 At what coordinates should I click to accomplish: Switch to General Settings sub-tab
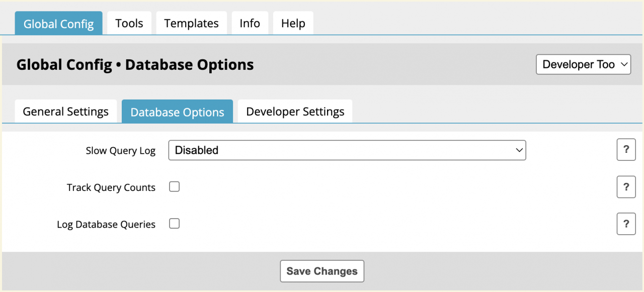(x=66, y=112)
